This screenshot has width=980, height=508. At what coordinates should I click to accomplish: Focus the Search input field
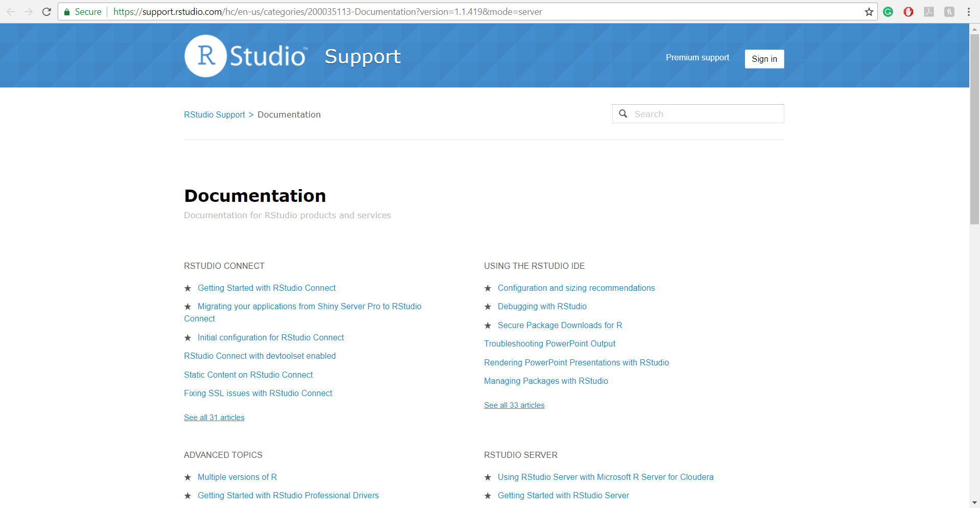pos(698,113)
